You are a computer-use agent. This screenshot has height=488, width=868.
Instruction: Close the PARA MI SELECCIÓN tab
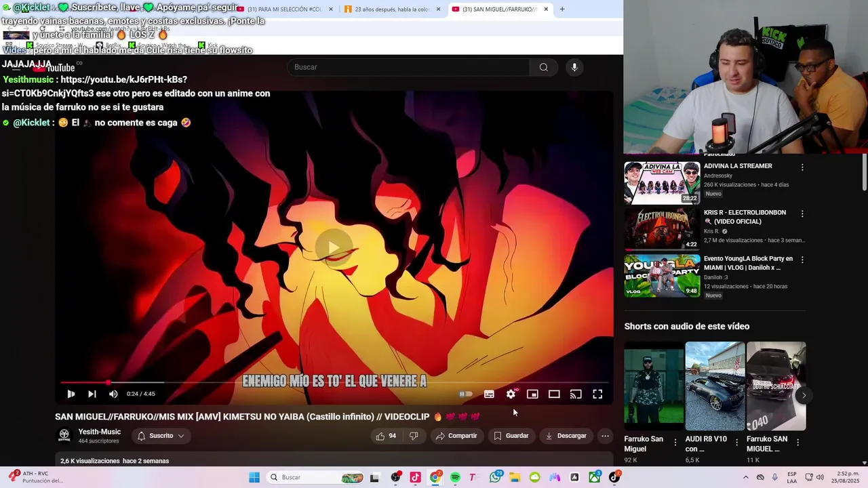coord(331,9)
